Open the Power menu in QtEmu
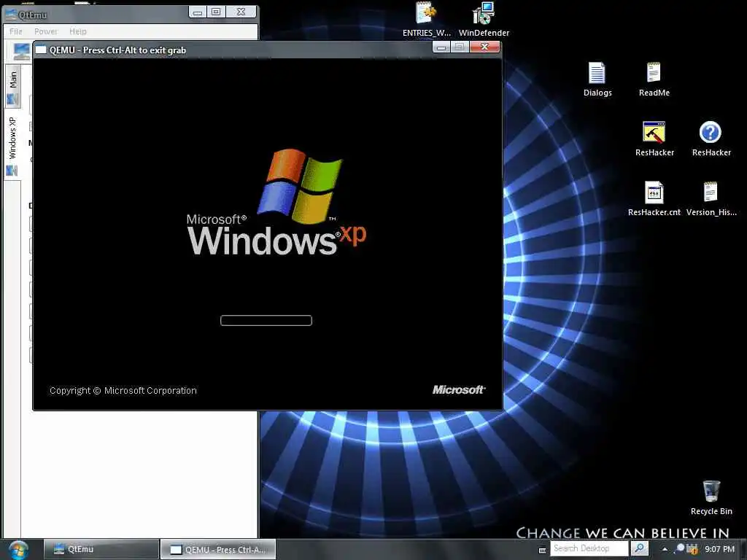747x560 pixels. pyautogui.click(x=46, y=31)
